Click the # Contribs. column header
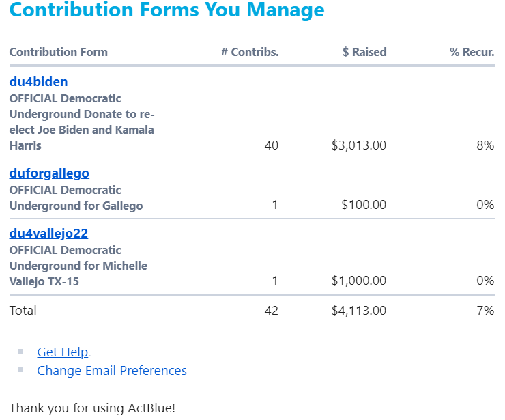 (250, 52)
